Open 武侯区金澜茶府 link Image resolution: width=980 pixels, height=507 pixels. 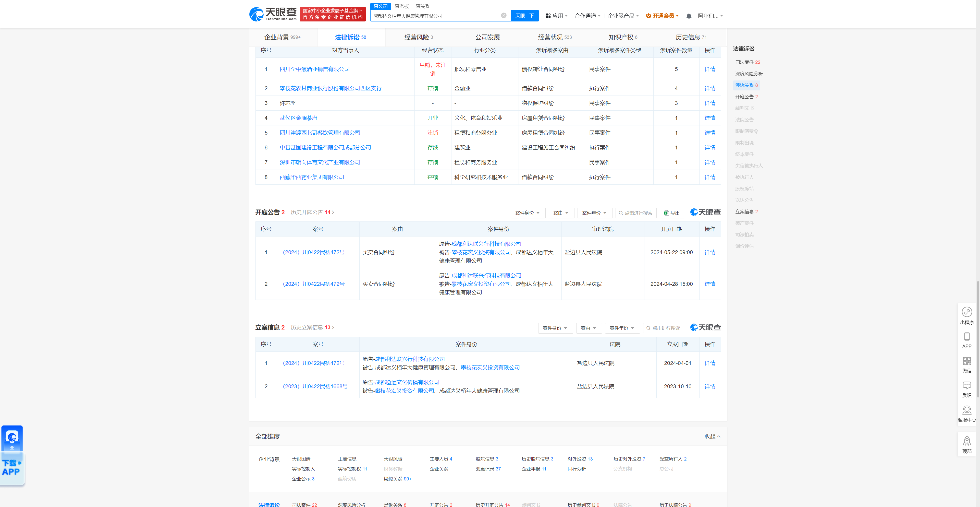pos(298,118)
